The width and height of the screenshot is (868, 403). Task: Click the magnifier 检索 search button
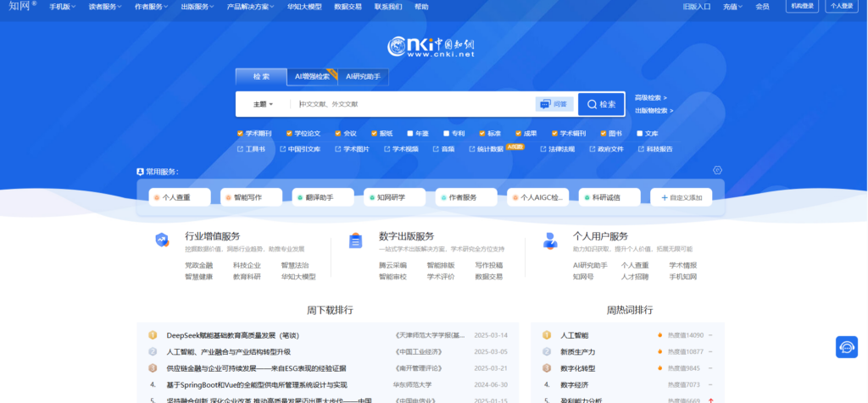point(601,104)
